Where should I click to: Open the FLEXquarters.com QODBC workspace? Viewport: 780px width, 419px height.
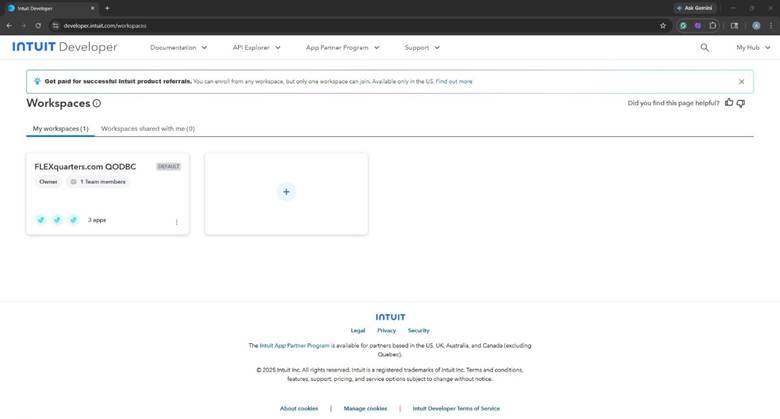point(85,167)
